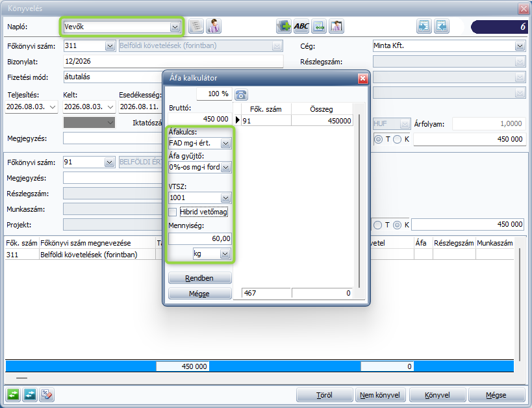Click the Főkönyvi szám megnevezése column header
Viewport: 532px width, 408px height.
(97, 243)
